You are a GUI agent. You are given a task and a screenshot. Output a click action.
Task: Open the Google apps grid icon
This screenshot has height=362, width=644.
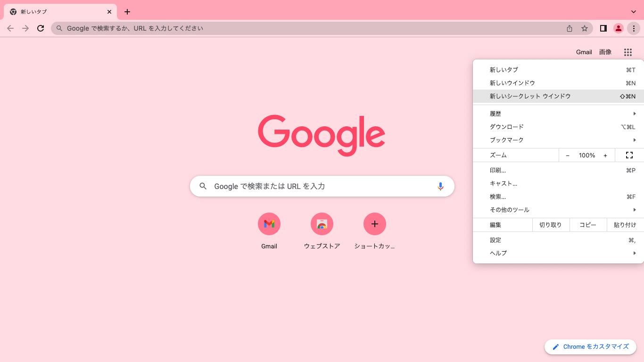pos(627,52)
